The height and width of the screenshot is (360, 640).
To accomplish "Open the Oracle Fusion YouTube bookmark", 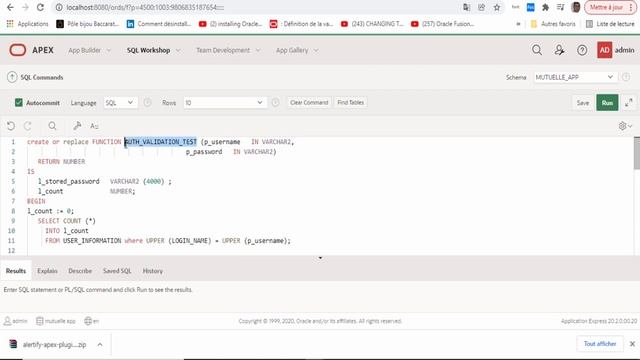I will coord(443,24).
